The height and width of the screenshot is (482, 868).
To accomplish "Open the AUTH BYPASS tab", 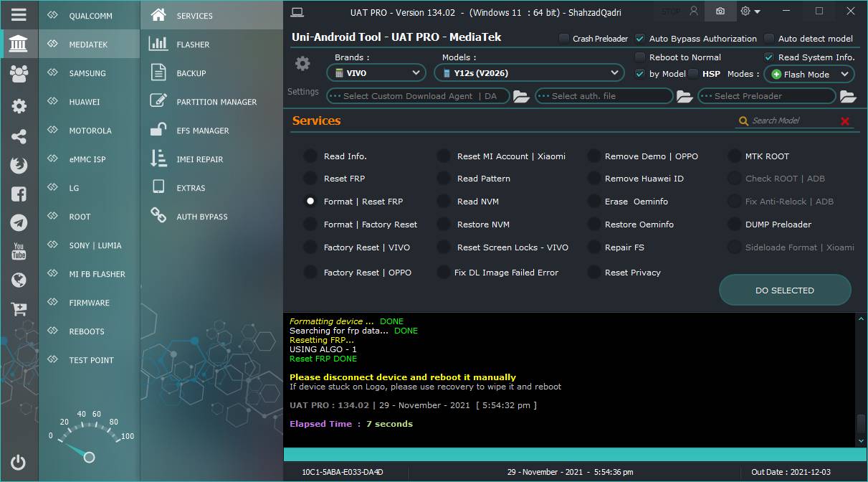I will coord(211,217).
